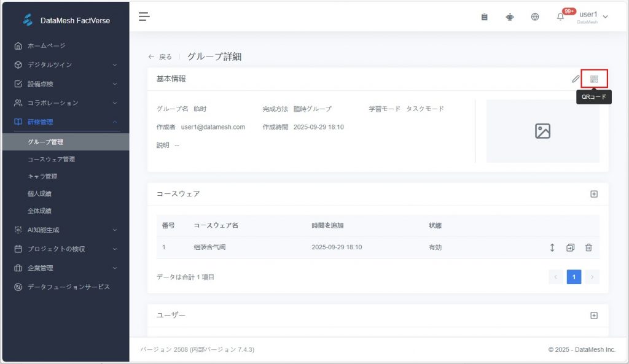The width and height of the screenshot is (629, 364).
Task: Click the copy icon in courseware row
Action: coord(571,247)
